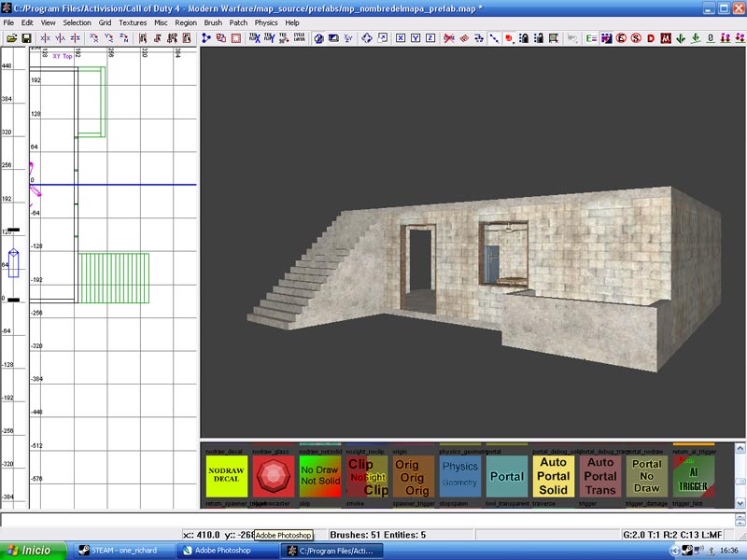Select the No Draw Not Solid texture
Image resolution: width=747 pixels, height=560 pixels.
(320, 476)
